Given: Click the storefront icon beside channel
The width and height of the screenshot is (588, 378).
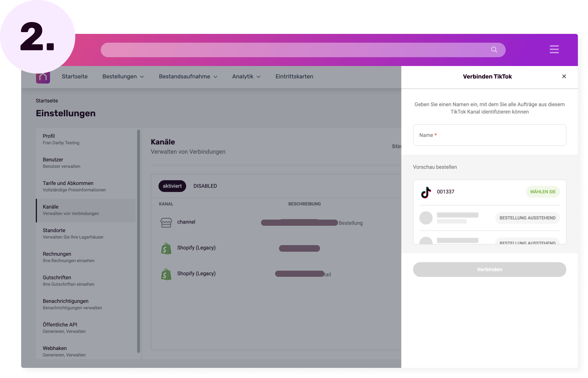Looking at the screenshot, I should [x=166, y=222].
